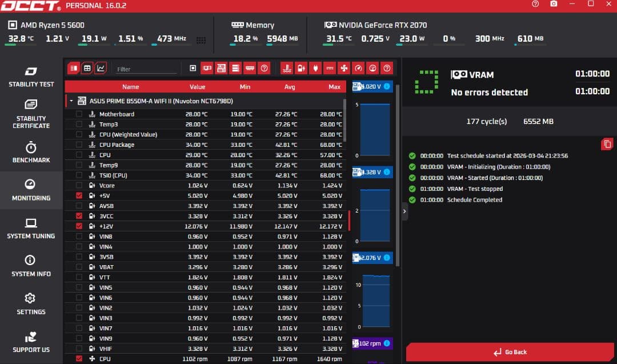This screenshot has height=364, width=617.
Task: Open the Benchmark section
Action: coord(31,153)
